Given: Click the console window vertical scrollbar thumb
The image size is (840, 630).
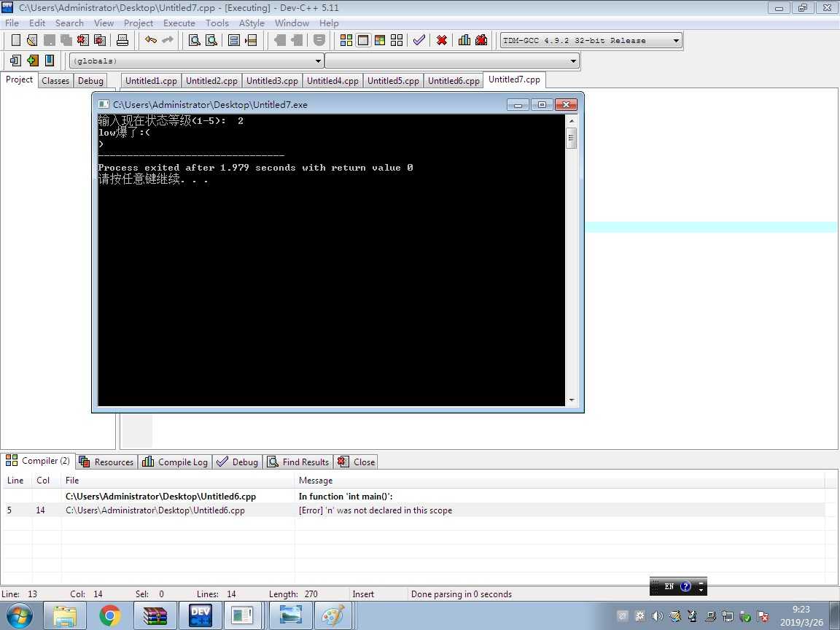Looking at the screenshot, I should (571, 139).
